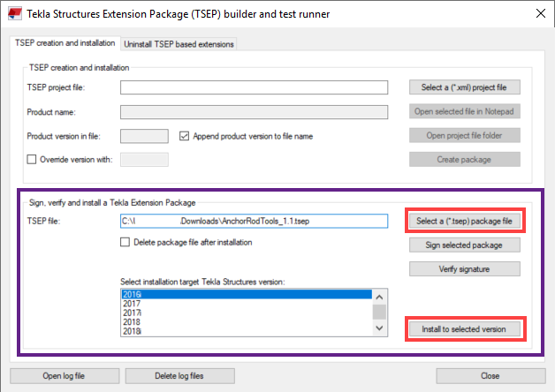Click the Verify signature button
This screenshot has height=392, width=555.
pos(464,268)
